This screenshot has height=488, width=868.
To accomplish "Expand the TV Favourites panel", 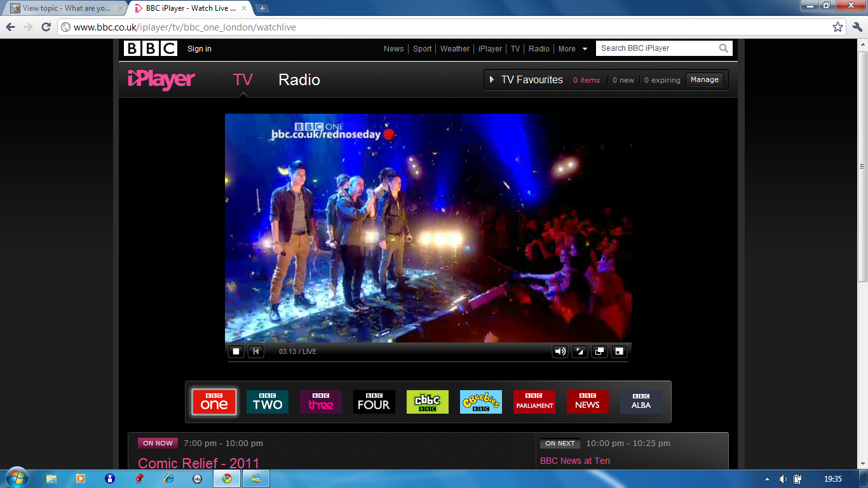I will tap(492, 80).
